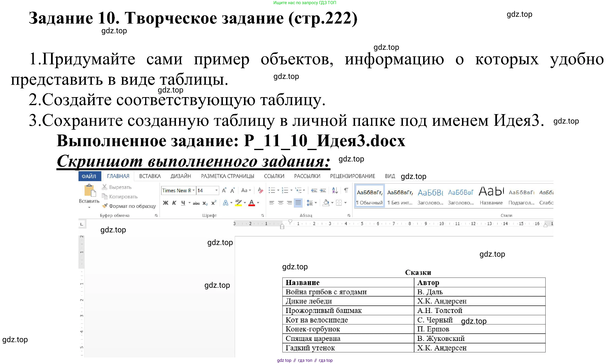This screenshot has width=610, height=364.
Task: Sort text with the А-Я sort icon
Action: [335, 190]
